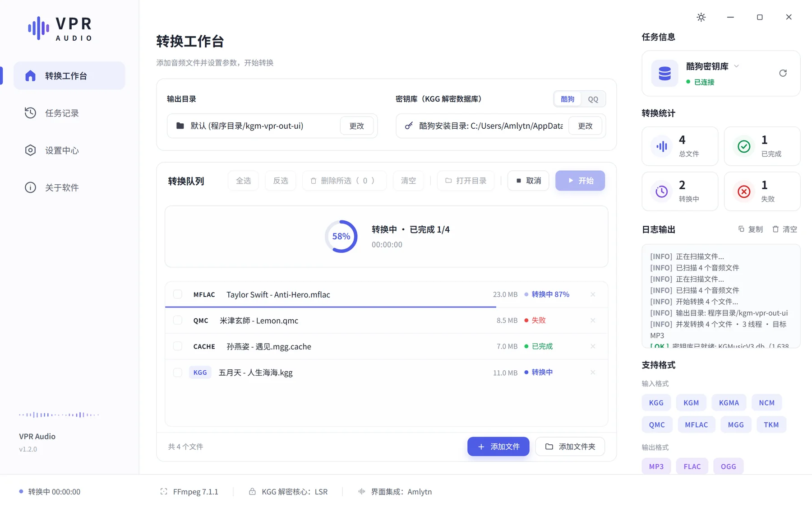Remove 五月天 - 人生海海.kgg from the queue
The width and height of the screenshot is (812, 508).
(593, 373)
